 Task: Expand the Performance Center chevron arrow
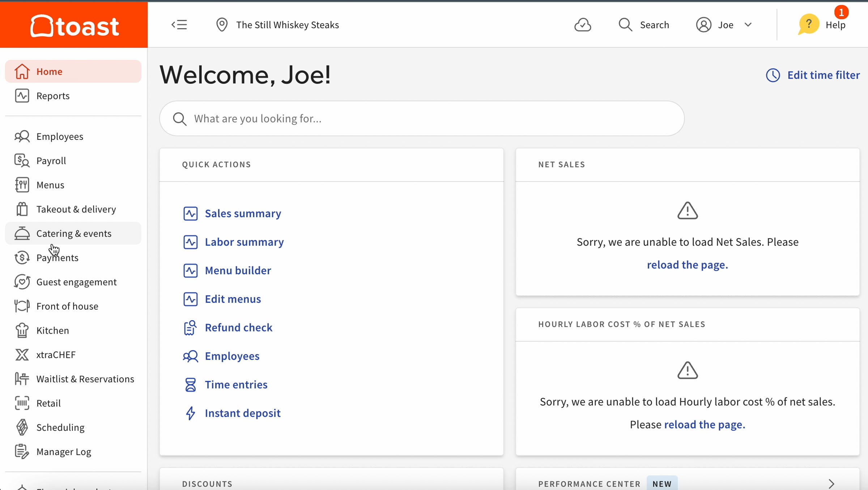(x=831, y=483)
